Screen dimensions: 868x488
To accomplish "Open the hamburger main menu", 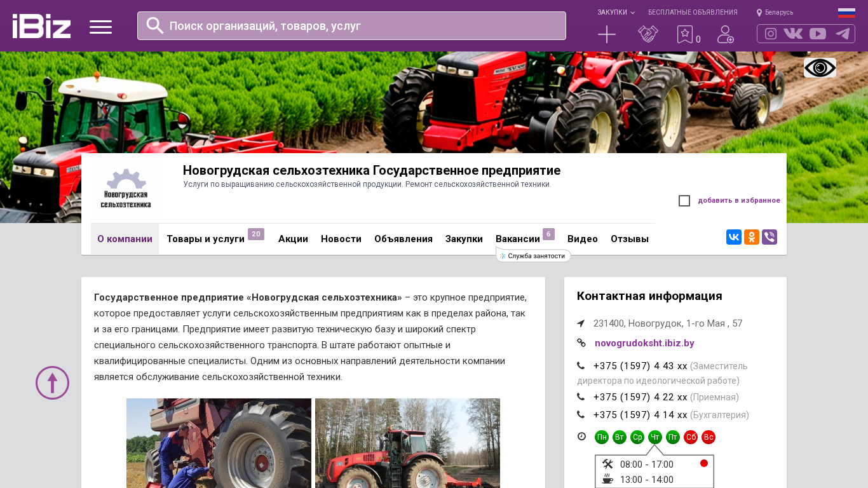I will (100, 27).
